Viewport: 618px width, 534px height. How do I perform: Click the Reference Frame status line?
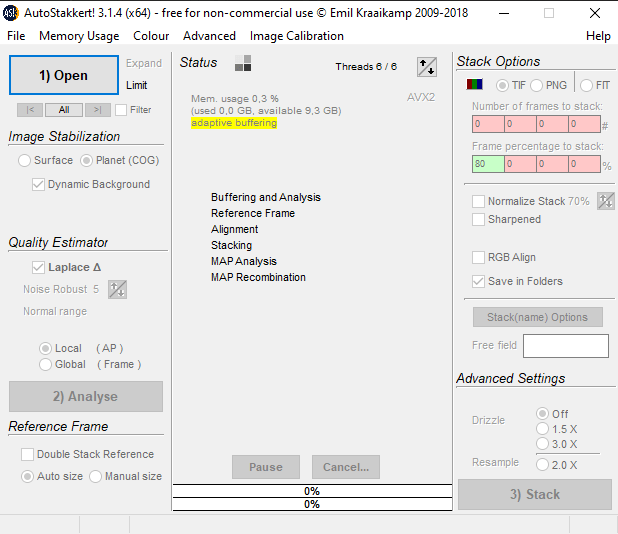253,213
